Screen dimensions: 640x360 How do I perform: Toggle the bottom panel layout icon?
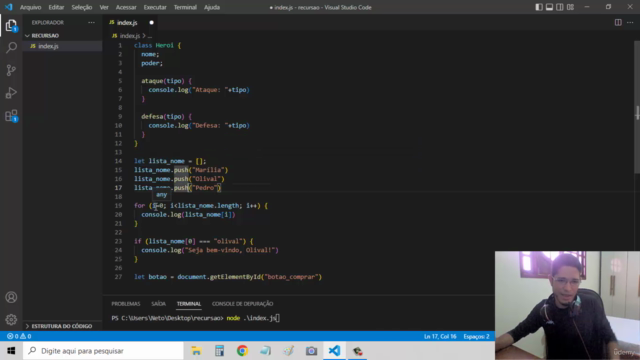coord(549,7)
